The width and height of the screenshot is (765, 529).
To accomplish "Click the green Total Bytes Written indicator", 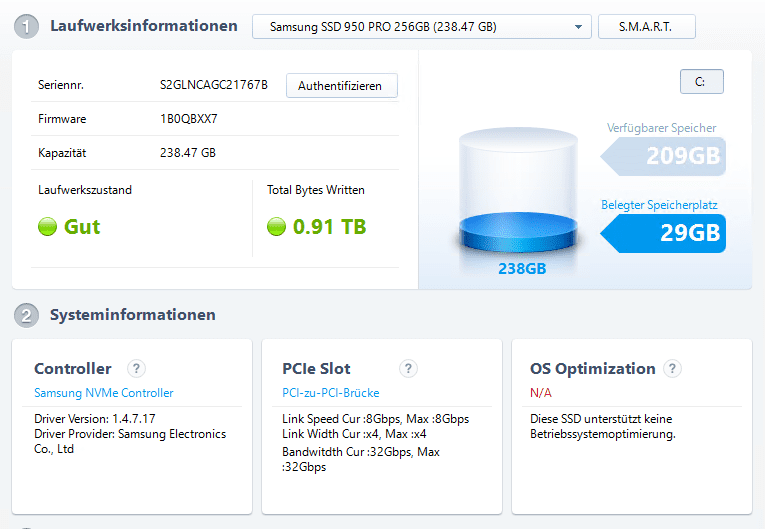I will coord(276,226).
